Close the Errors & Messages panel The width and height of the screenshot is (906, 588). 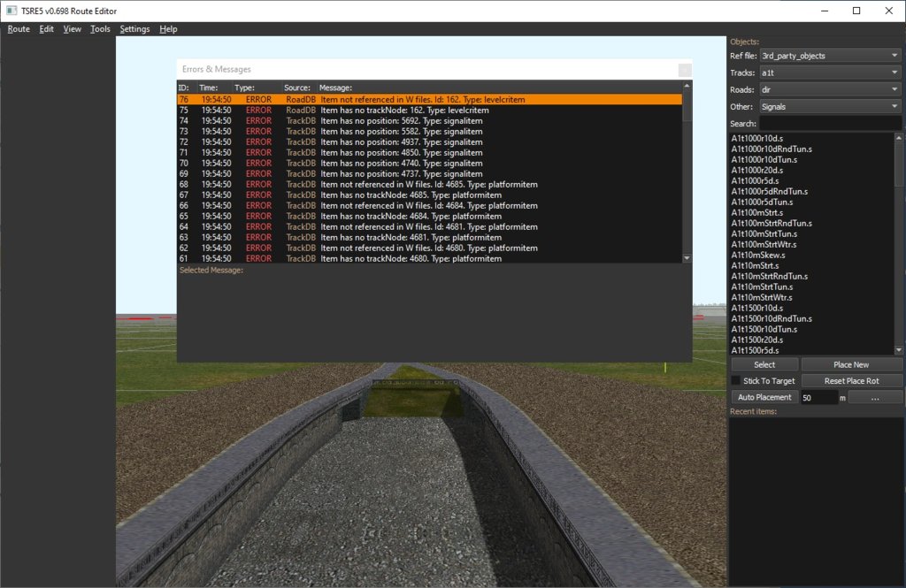684,69
